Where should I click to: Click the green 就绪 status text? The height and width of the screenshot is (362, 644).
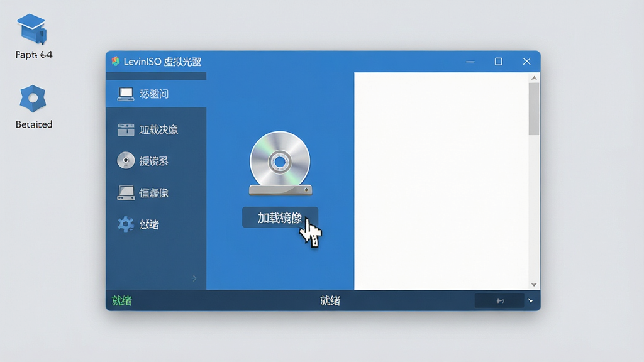coord(121,301)
